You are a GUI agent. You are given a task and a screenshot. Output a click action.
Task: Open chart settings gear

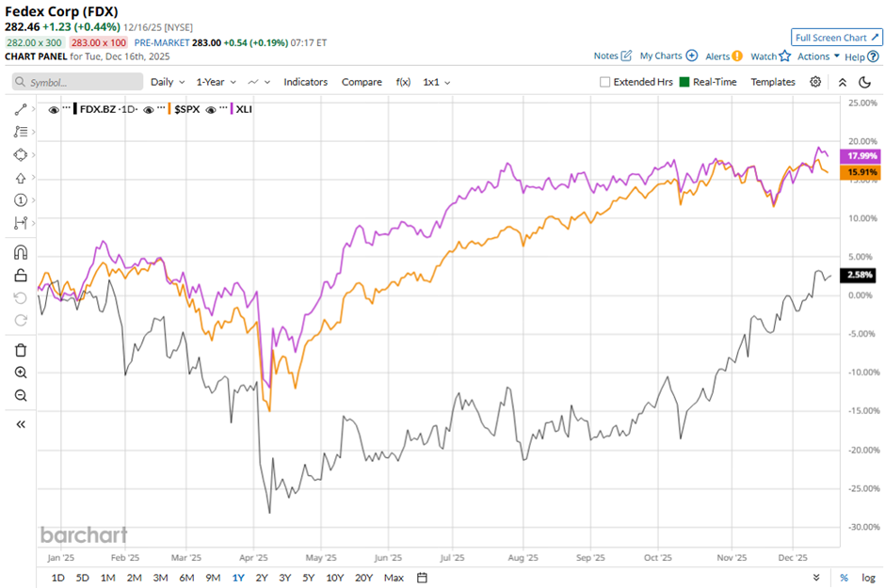tap(815, 82)
